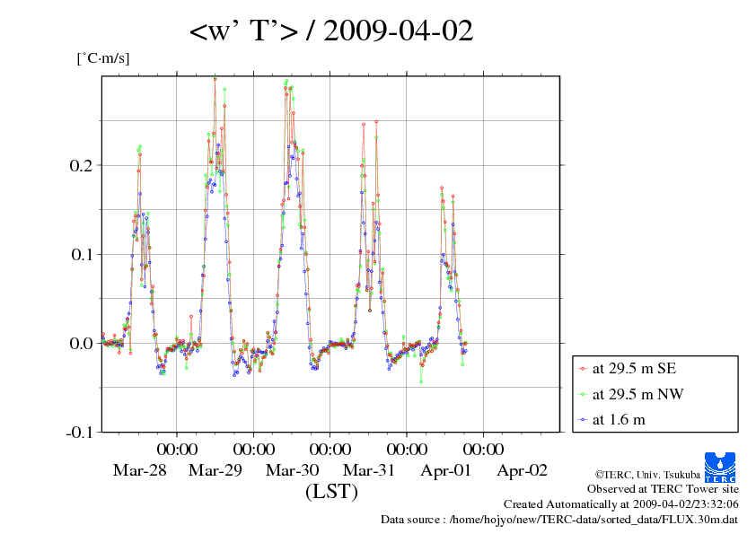Click the Apr-01 date label
Viewport: 756px width, 534px height.
point(445,470)
